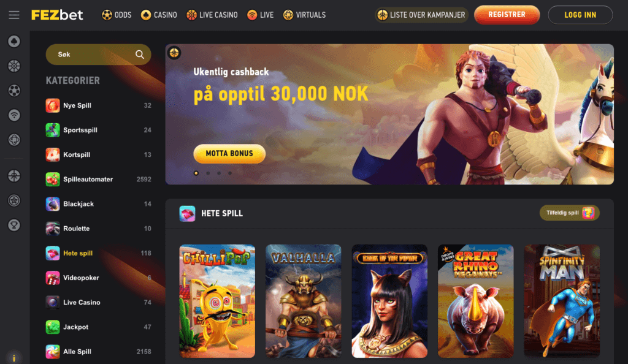
Task: Click the soccer ball icon in sidebar
Action: pos(14,91)
